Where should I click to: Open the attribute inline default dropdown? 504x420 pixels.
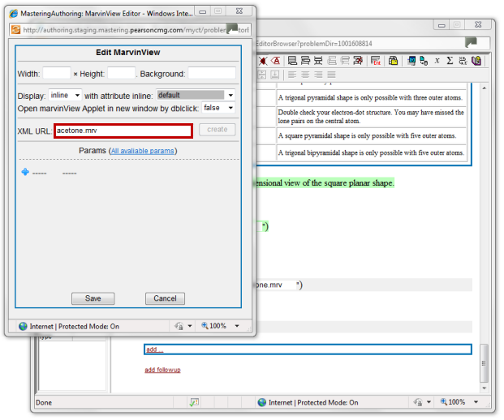[195, 95]
